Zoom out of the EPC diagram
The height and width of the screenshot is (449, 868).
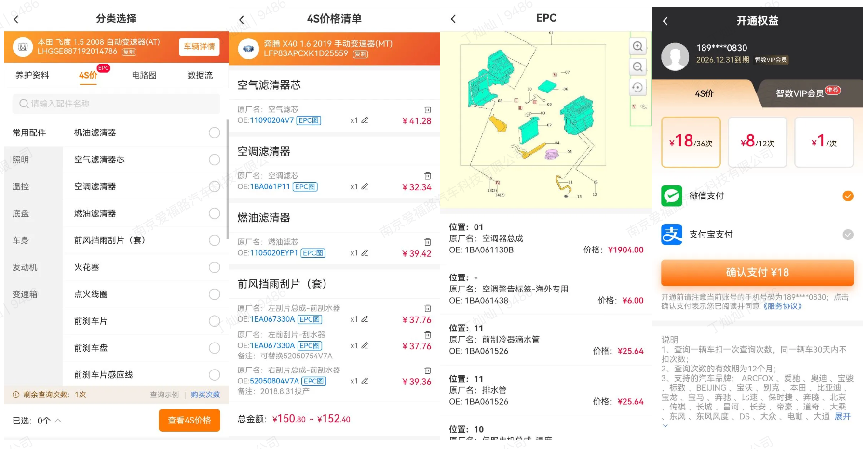coord(637,66)
